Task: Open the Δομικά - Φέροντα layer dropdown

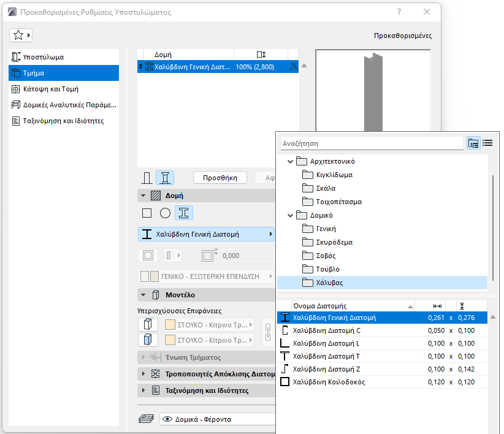Action: pos(218,419)
